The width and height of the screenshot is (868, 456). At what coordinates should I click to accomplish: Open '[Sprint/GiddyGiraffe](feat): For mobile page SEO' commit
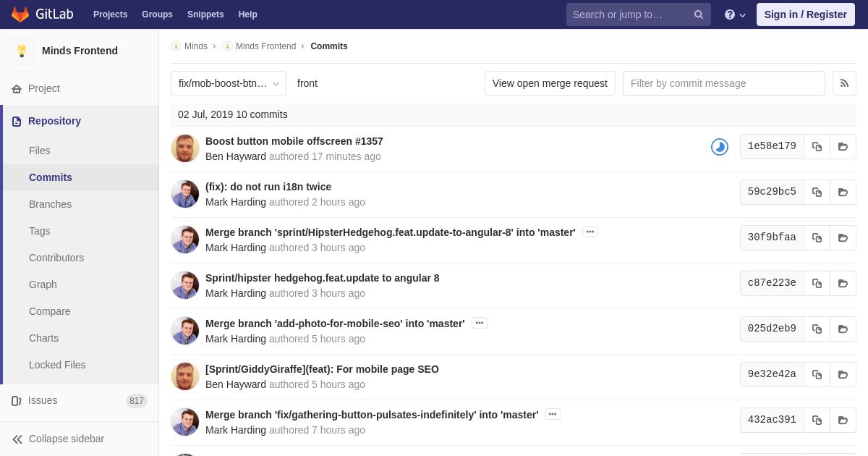322,369
